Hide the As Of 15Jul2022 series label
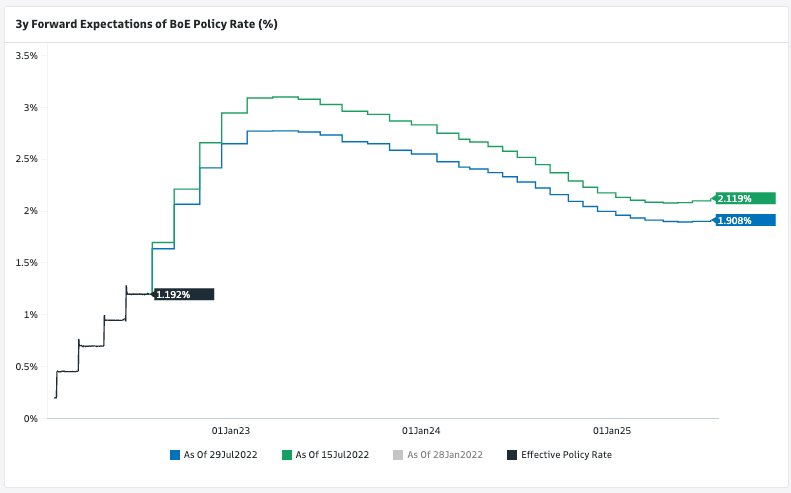791x493 pixels. (332, 454)
